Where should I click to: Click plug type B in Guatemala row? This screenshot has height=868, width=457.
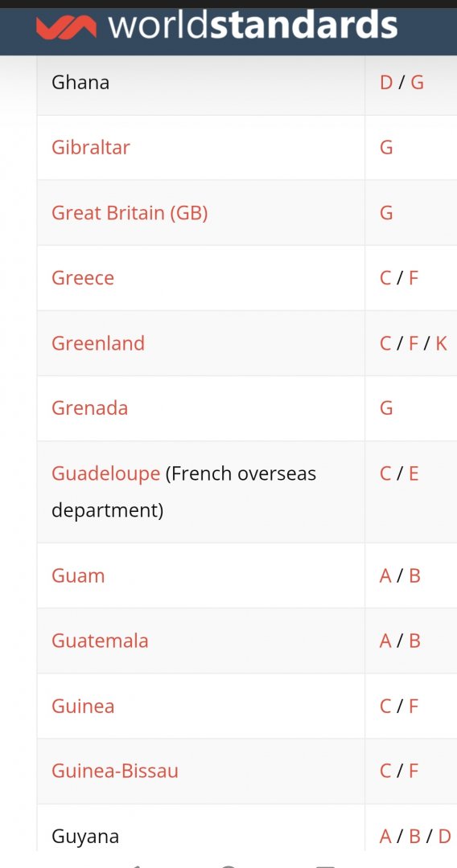click(414, 641)
